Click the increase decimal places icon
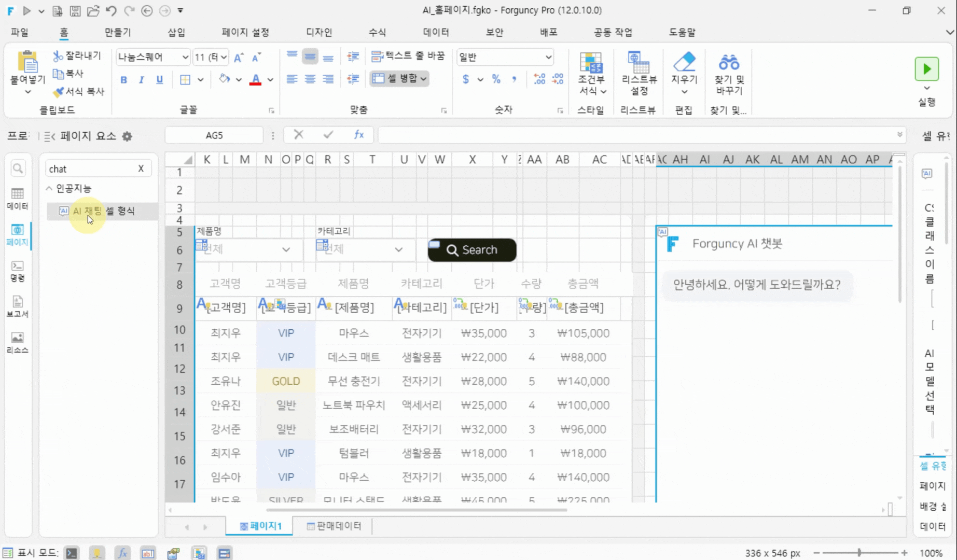The width and height of the screenshot is (957, 560). (539, 79)
